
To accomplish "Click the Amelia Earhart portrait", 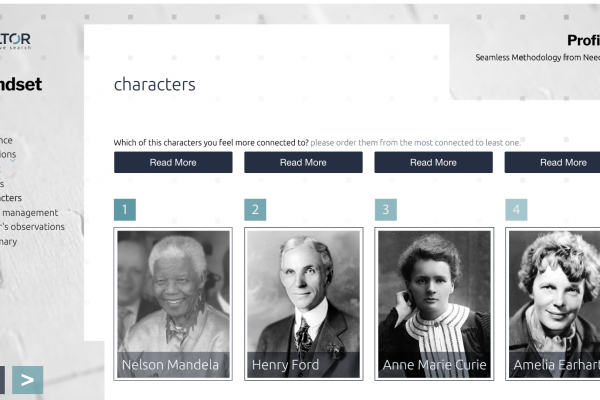I will coord(554,303).
